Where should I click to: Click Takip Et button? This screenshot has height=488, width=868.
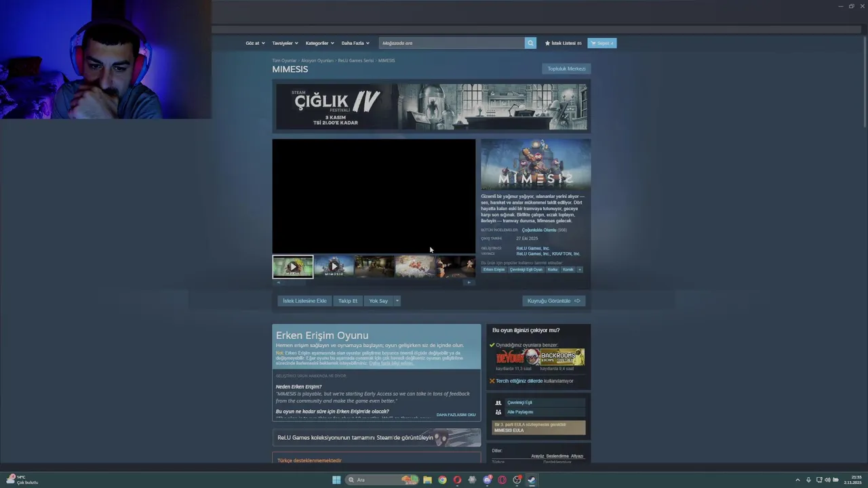coord(348,301)
